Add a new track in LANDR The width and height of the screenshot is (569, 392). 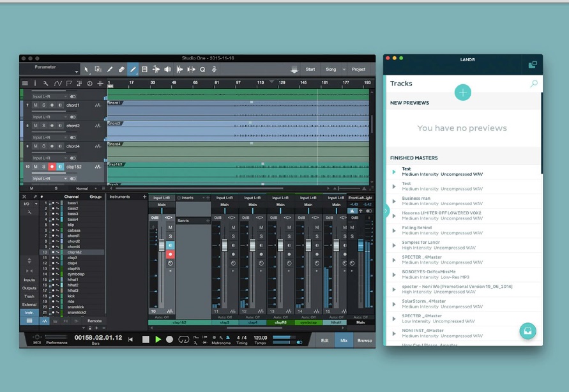[x=462, y=93]
